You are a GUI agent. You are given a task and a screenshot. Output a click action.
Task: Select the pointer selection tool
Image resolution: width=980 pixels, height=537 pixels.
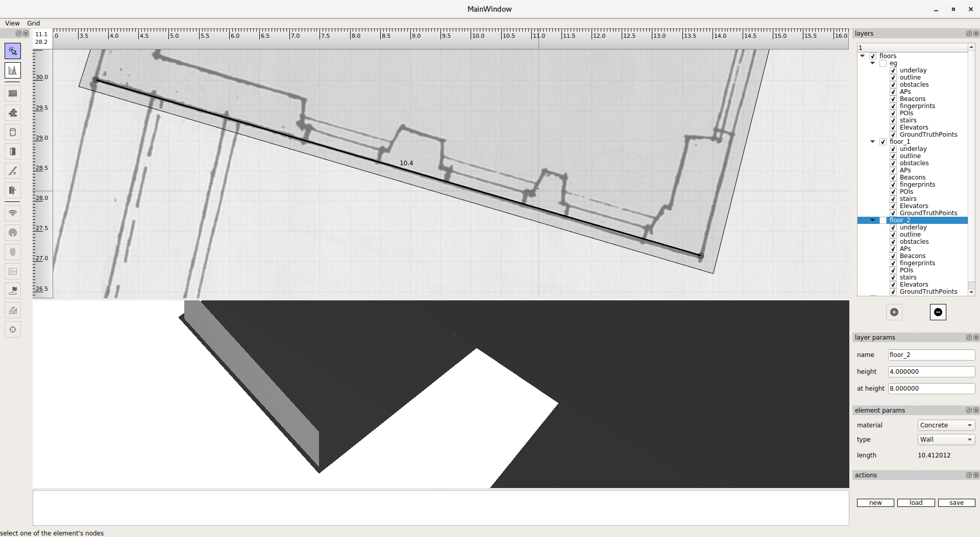13,51
